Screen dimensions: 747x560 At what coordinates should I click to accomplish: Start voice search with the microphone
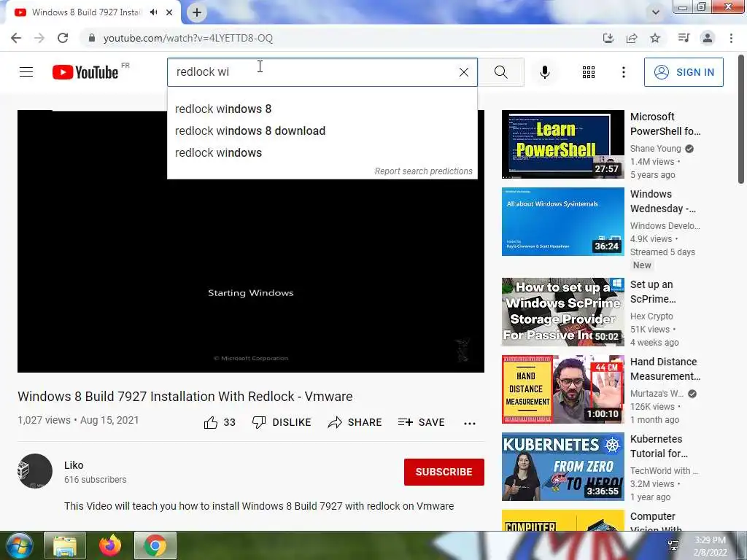(544, 72)
